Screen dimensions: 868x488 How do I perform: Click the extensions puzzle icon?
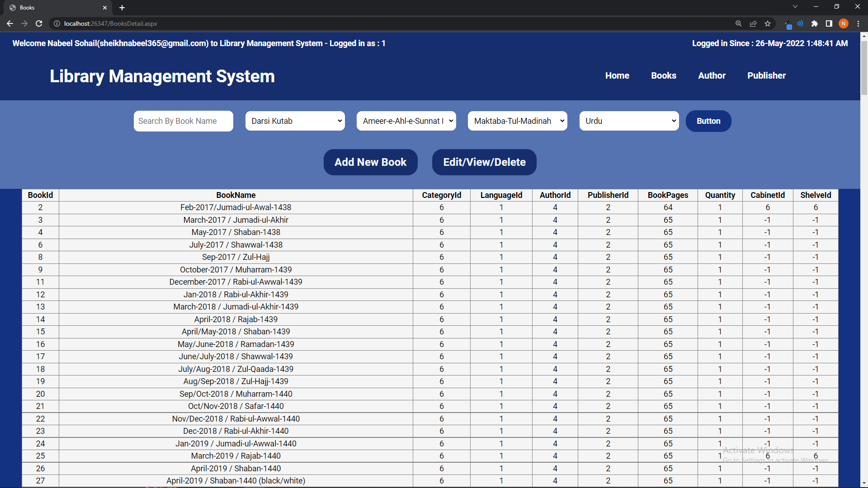(814, 23)
